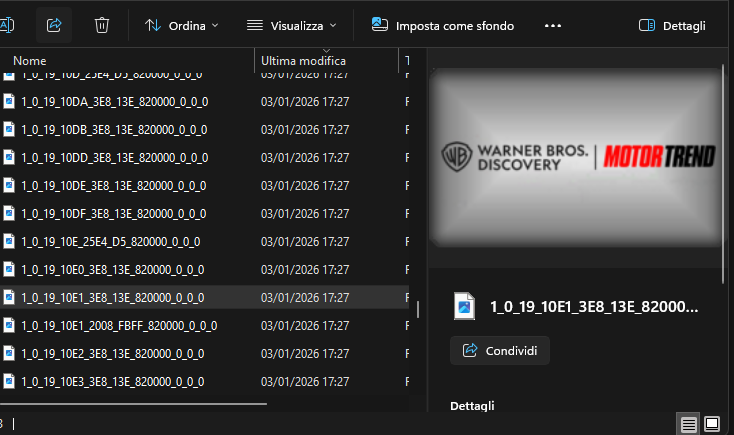734x435 pixels.
Task: Click image icon of 1_0_19_10DF file
Action: tap(9, 214)
